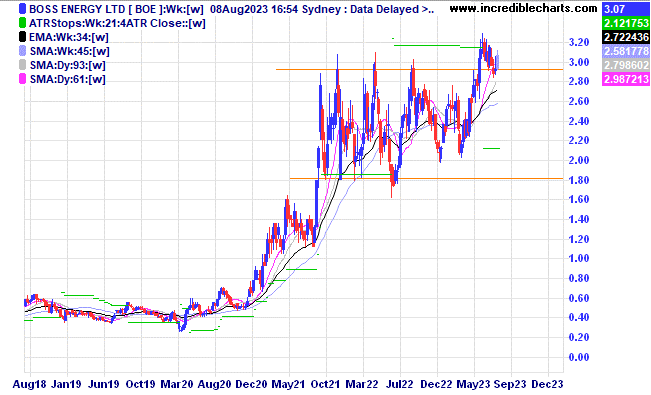The height and width of the screenshot is (395, 651).
Task: Click the 2.40 price axis label
Action: point(579,121)
